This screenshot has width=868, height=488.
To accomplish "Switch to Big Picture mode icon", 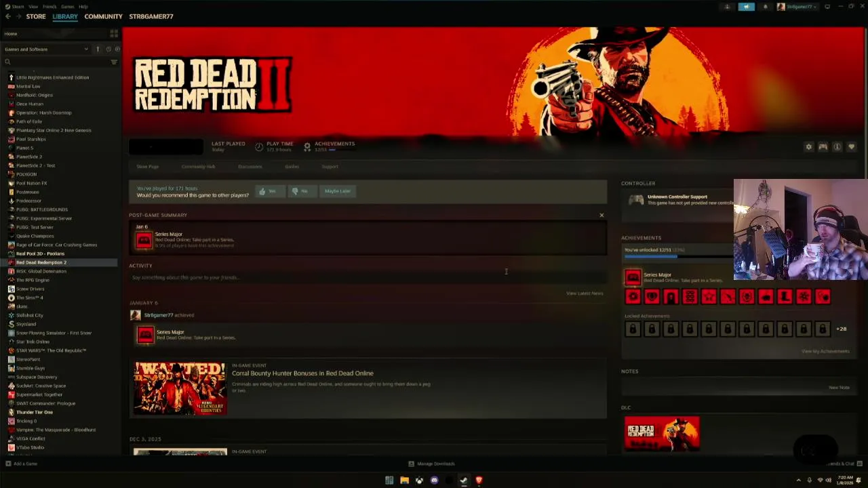I will click(x=827, y=7).
